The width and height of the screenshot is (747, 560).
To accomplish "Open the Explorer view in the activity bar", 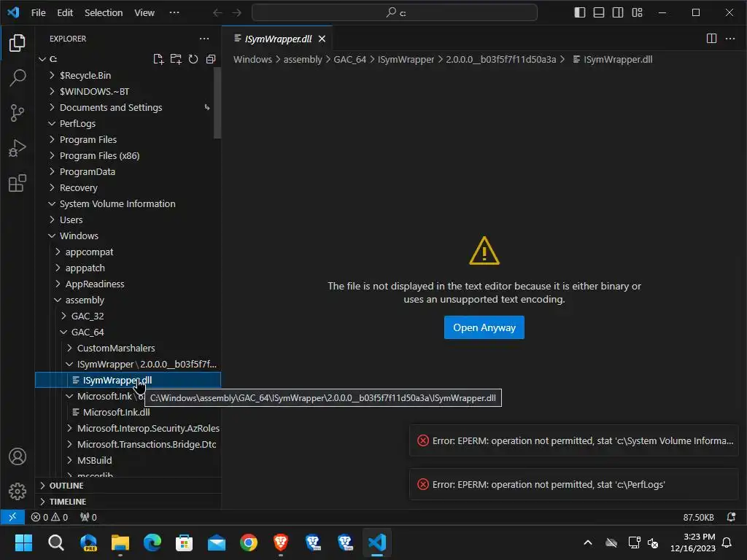I will 18,43.
